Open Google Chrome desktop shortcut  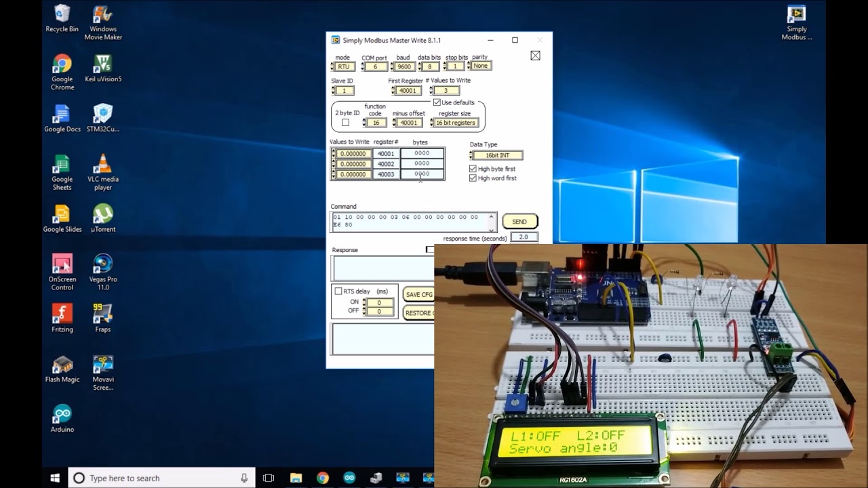pyautogui.click(x=62, y=73)
